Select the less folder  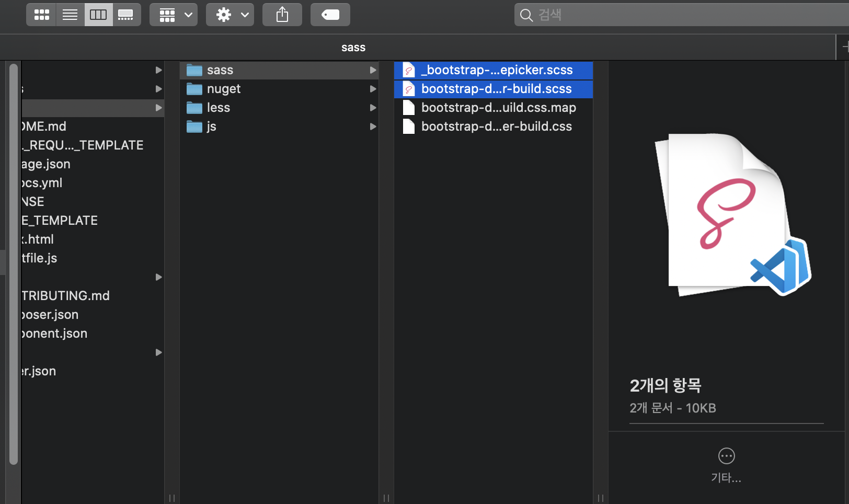(279, 108)
